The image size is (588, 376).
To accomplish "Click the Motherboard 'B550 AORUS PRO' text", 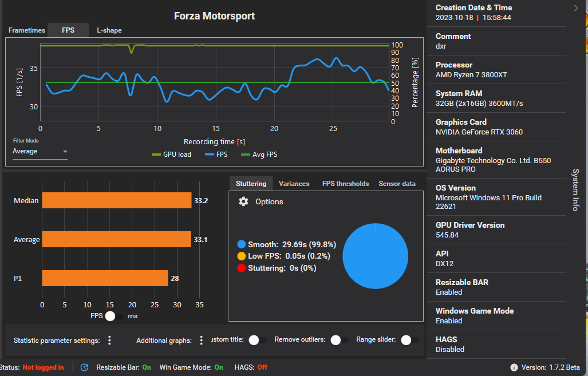I will point(493,165).
